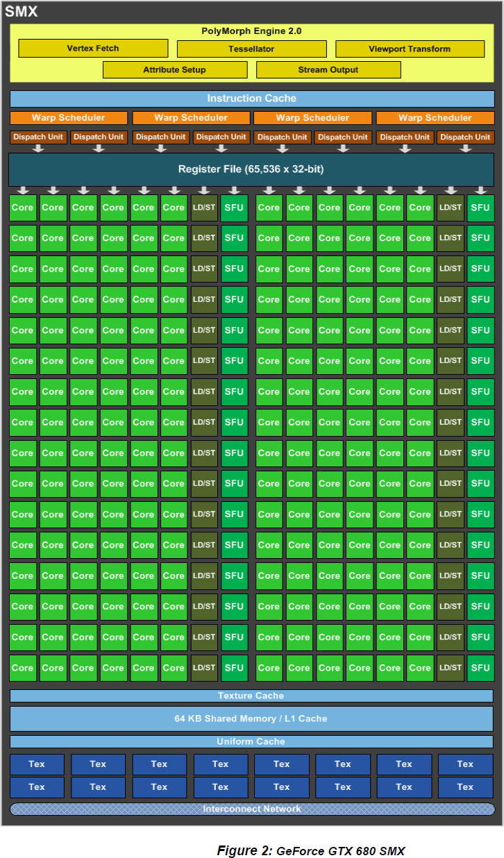Select the Texture Cache bar

point(251,696)
